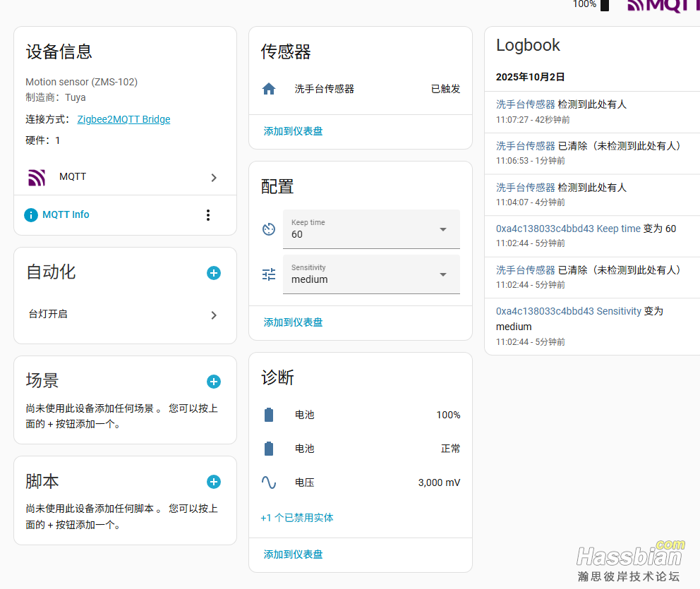The width and height of the screenshot is (700, 589).
Task: Open the 电池 正常 diagnostic row
Action: click(x=361, y=449)
